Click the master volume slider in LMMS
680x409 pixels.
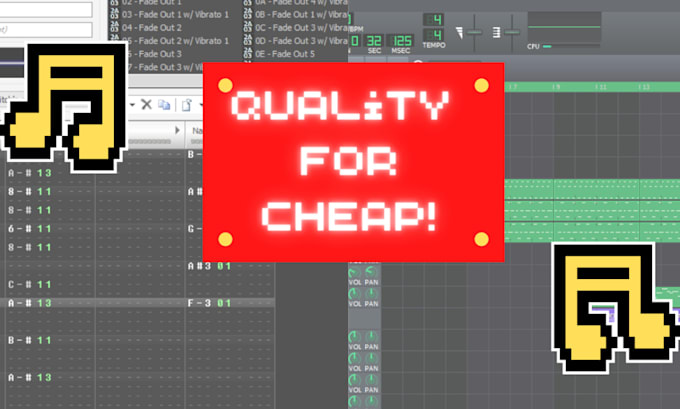(474, 32)
